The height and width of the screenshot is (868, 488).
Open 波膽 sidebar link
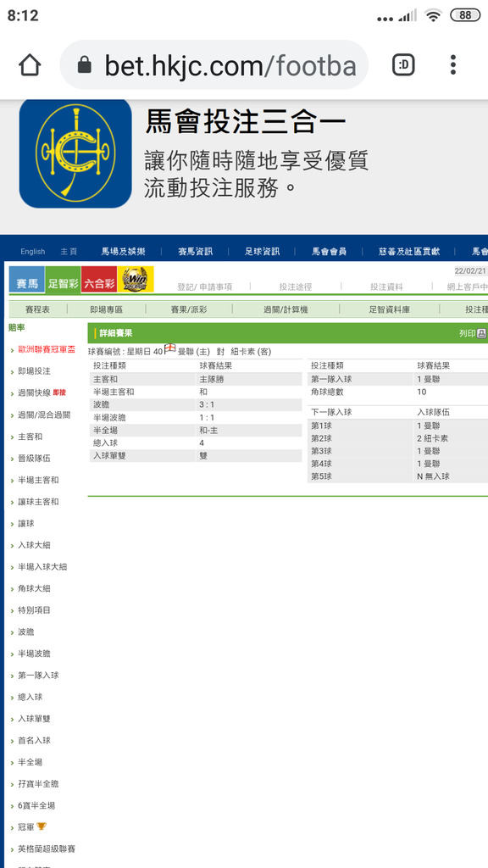point(26,632)
